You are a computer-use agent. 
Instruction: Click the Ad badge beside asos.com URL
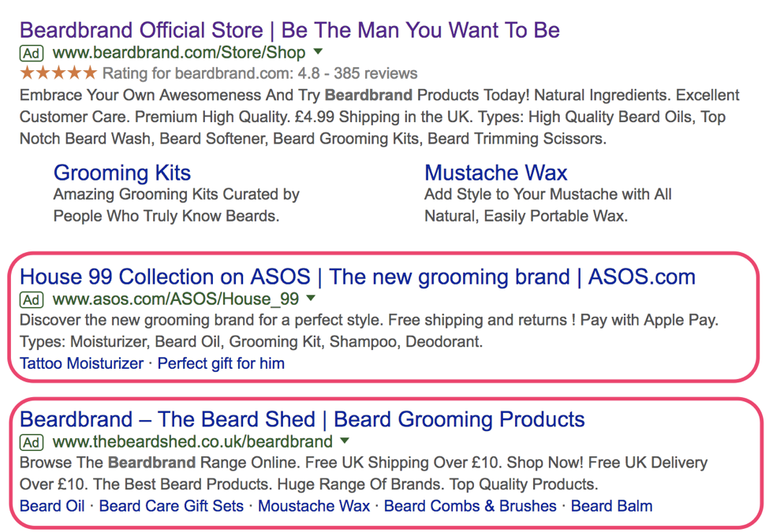coord(31,299)
